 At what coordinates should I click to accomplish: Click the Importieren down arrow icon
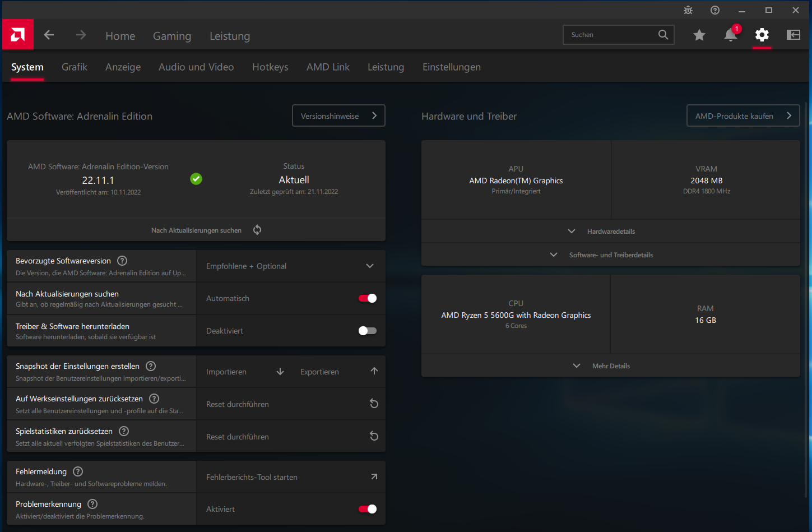280,372
